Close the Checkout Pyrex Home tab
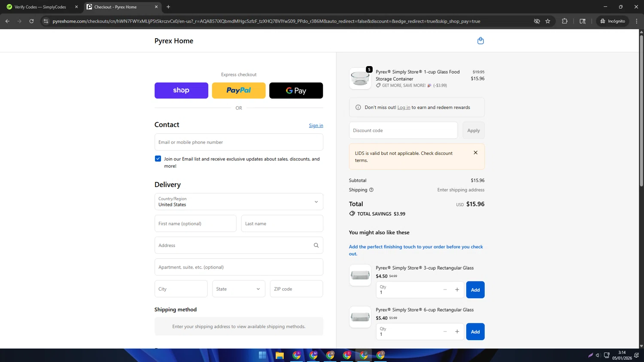Screen dimensions: 644x362 point(156,7)
